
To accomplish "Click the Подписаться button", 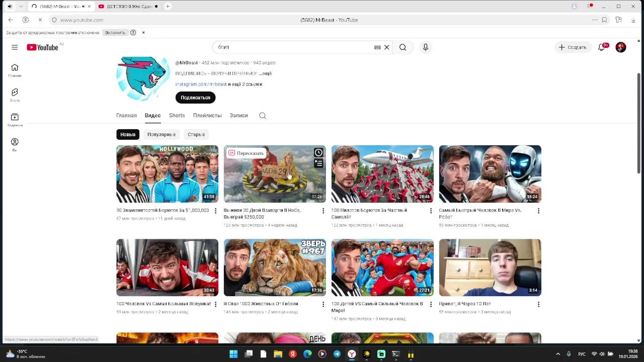I will [x=195, y=98].
